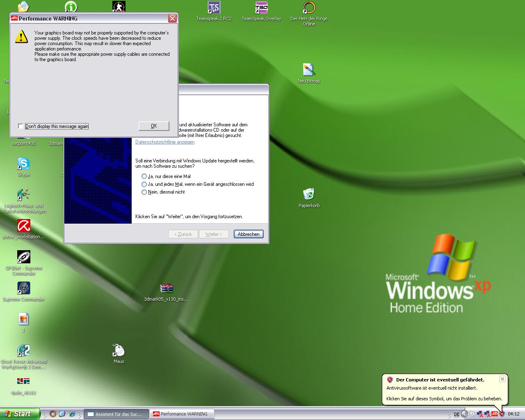Click the round brown quick launch icon
This screenshot has height=420, width=525.
[52, 414]
